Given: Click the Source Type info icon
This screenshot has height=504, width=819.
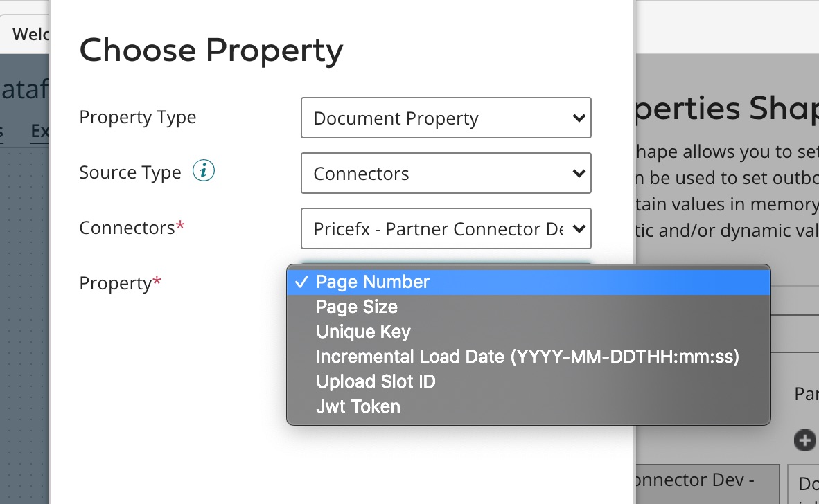Looking at the screenshot, I should pos(203,171).
